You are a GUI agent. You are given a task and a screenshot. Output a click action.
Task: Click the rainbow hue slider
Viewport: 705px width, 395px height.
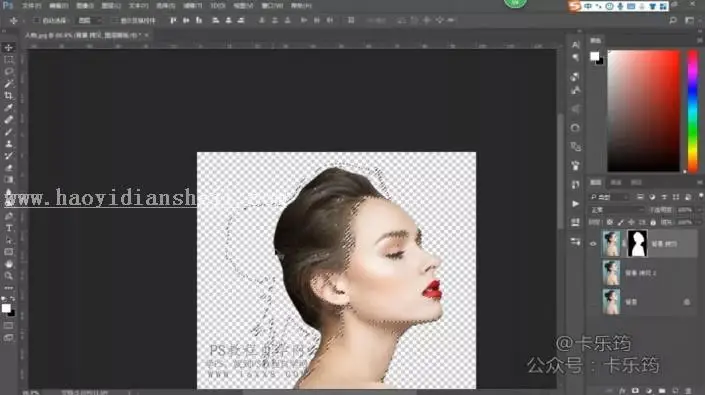click(692, 111)
